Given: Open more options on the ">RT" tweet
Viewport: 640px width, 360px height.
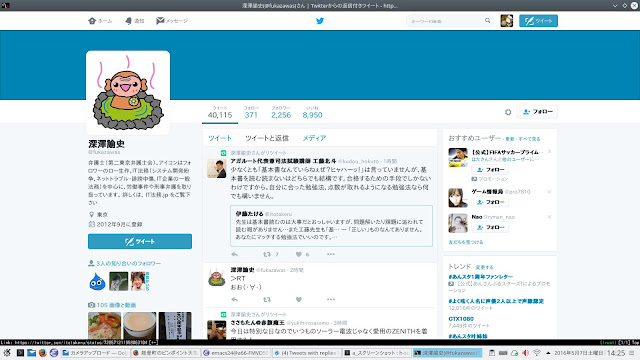Looking at the screenshot, I should tap(331, 300).
